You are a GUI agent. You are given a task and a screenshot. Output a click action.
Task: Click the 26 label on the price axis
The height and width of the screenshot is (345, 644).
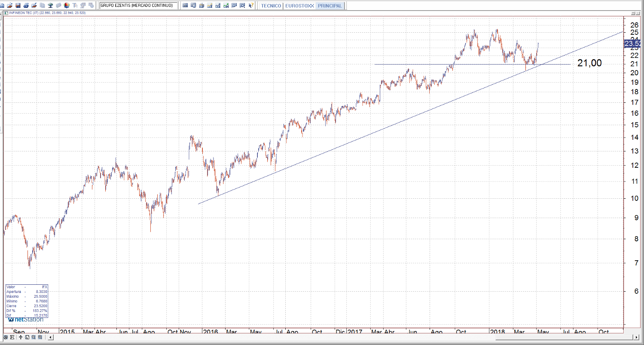(x=634, y=25)
